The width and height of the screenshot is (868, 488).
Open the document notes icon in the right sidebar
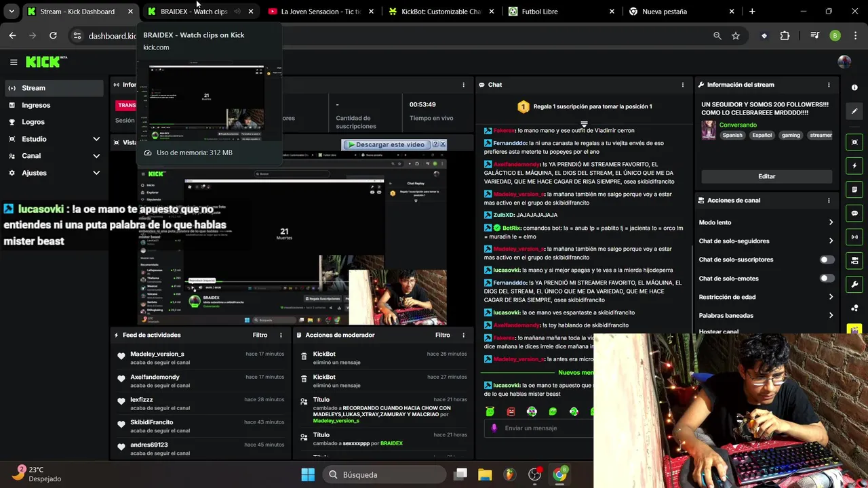854,189
